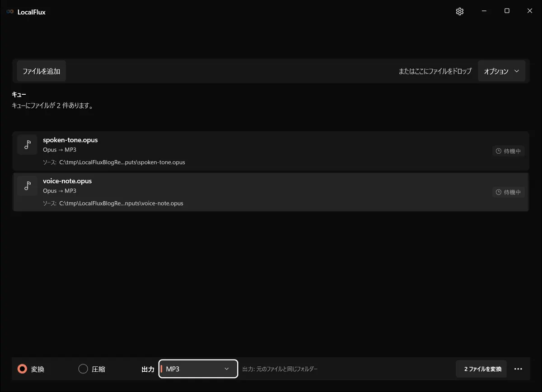Expand the オプション options dropdown
The height and width of the screenshot is (392, 542).
coord(501,71)
